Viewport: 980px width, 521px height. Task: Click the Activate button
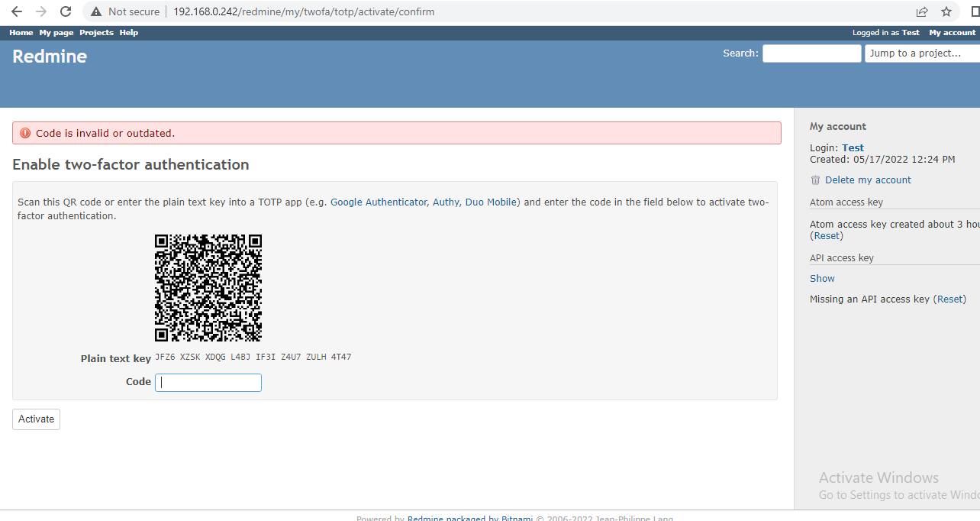click(36, 419)
